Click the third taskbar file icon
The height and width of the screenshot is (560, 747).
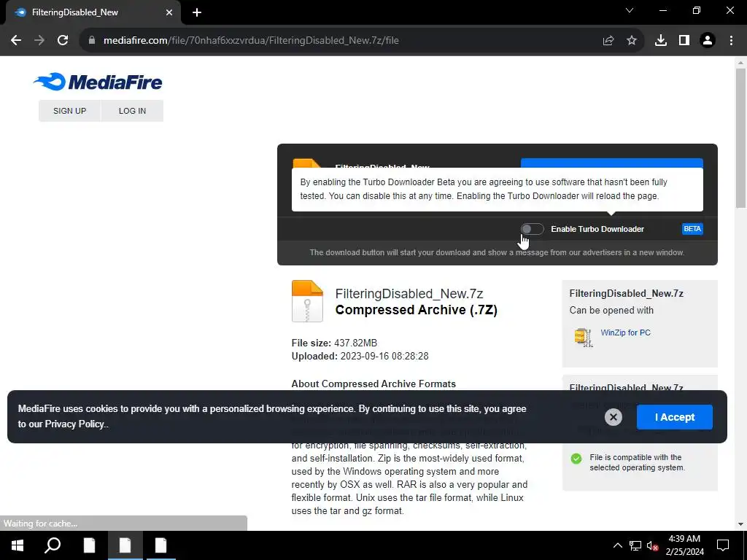pos(161,545)
